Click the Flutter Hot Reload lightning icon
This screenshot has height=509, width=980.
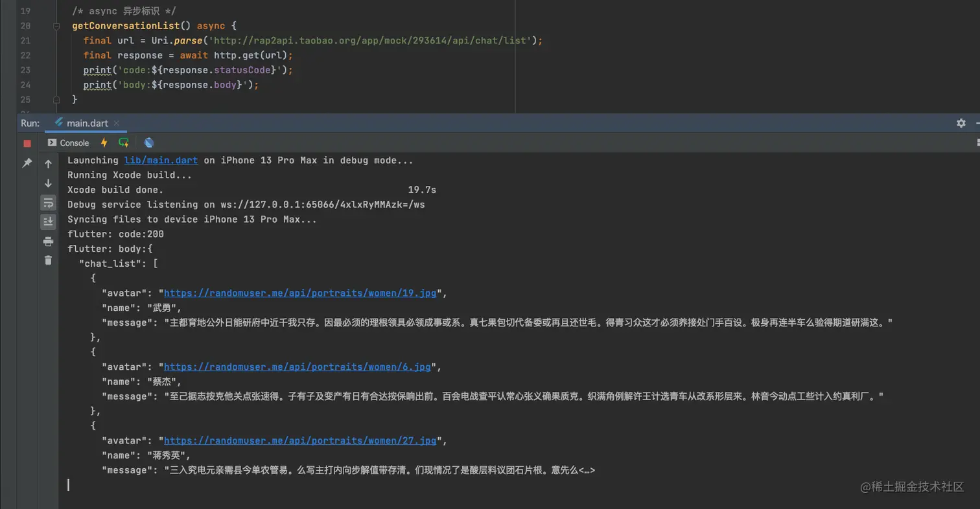coord(104,142)
